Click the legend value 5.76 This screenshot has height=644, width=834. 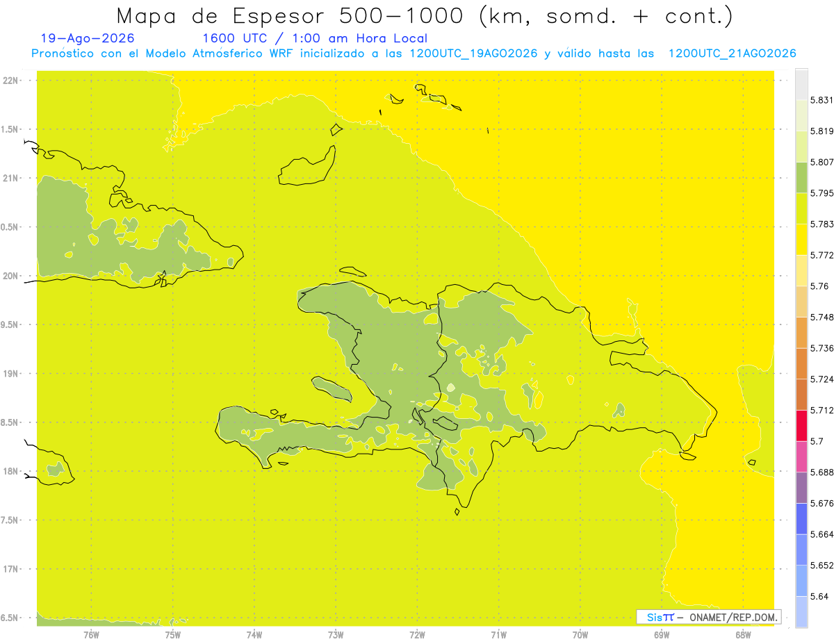pos(819,286)
